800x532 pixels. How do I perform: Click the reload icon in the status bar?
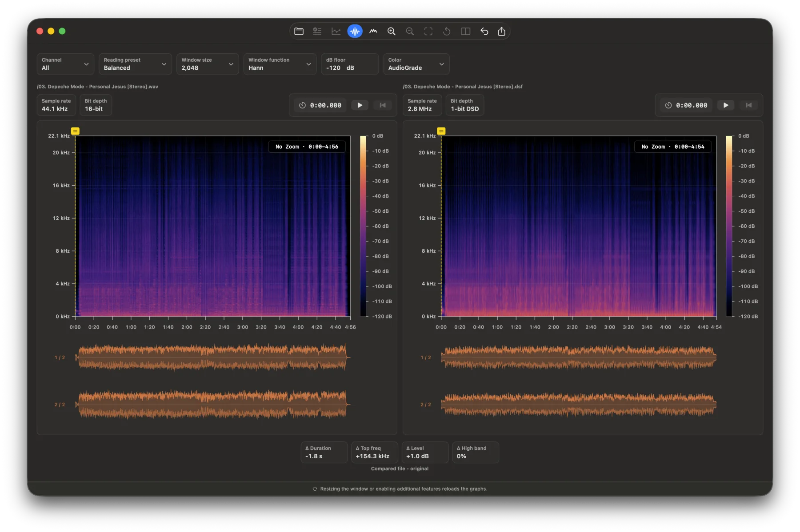pos(315,488)
